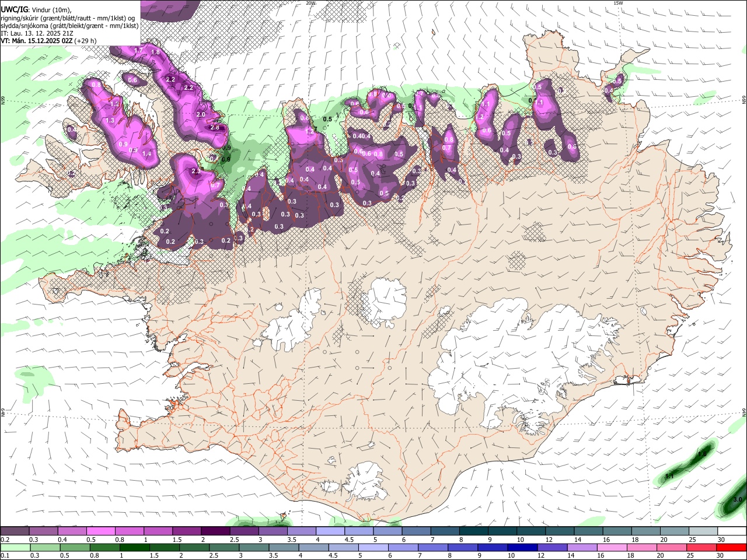Click the medium green 0.5–0.8 rain legend swatch
747x560 pixels.
(75, 547)
